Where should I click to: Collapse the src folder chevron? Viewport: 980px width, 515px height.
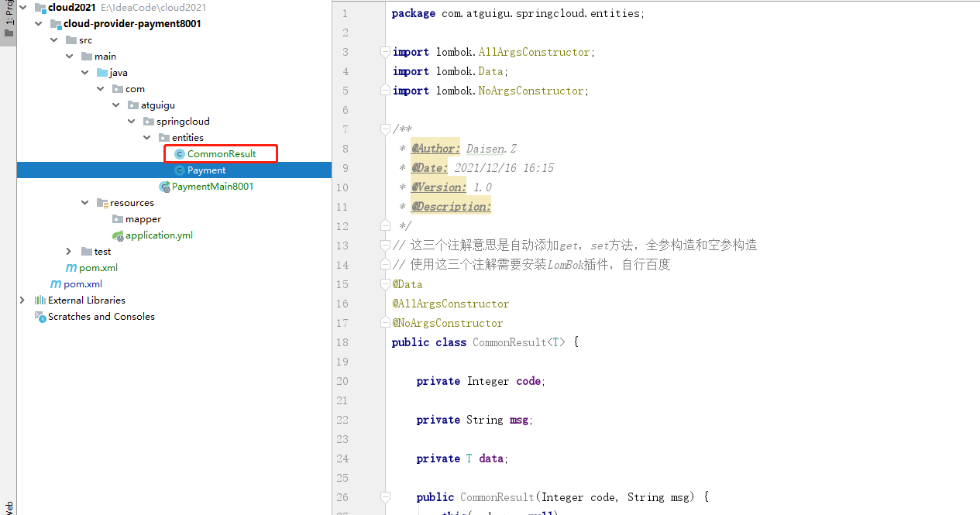(x=53, y=39)
